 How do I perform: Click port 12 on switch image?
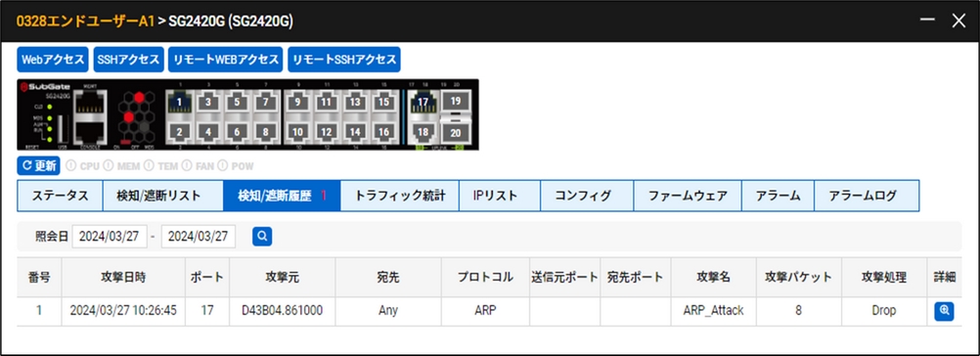coord(327,132)
